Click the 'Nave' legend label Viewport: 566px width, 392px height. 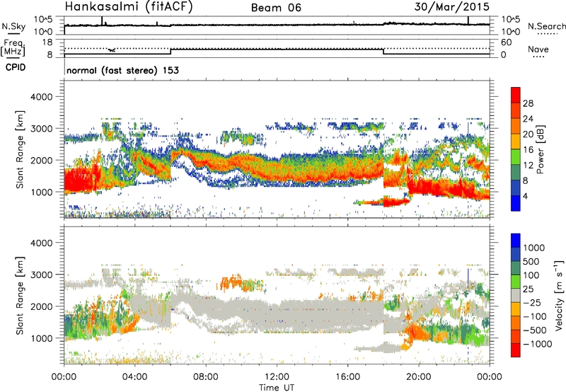[x=538, y=49]
